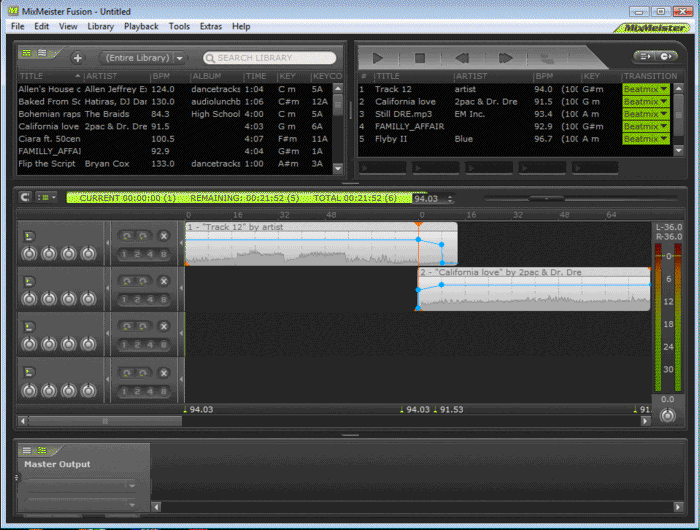Open the Beatmix dropdown for Track 12

coord(646,89)
